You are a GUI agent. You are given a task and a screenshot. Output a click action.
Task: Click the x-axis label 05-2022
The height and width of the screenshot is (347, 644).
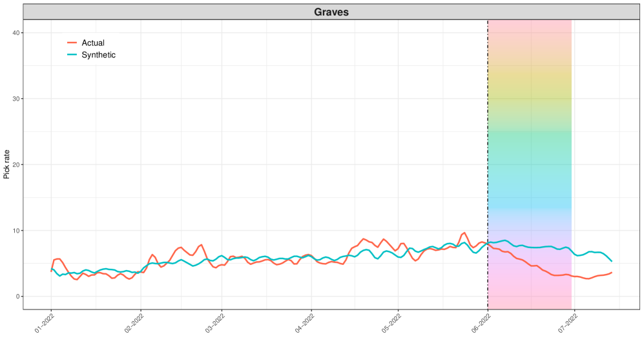(x=391, y=323)
